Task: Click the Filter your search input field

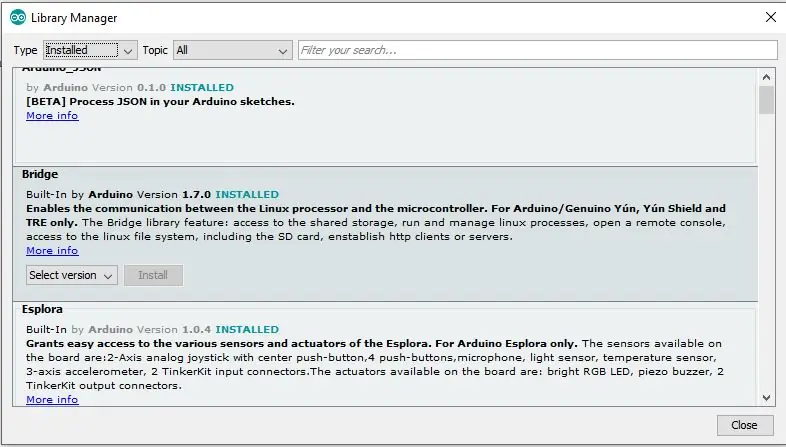Action: click(x=537, y=50)
